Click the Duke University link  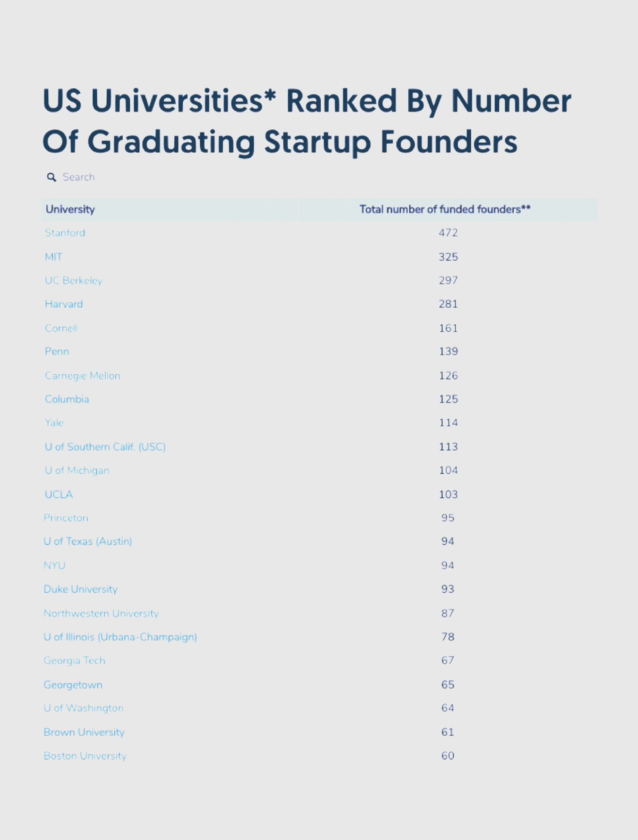tap(80, 589)
